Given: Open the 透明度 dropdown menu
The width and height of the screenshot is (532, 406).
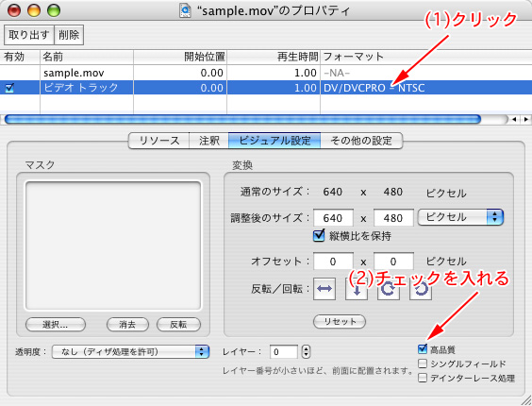Looking at the screenshot, I should click(130, 351).
